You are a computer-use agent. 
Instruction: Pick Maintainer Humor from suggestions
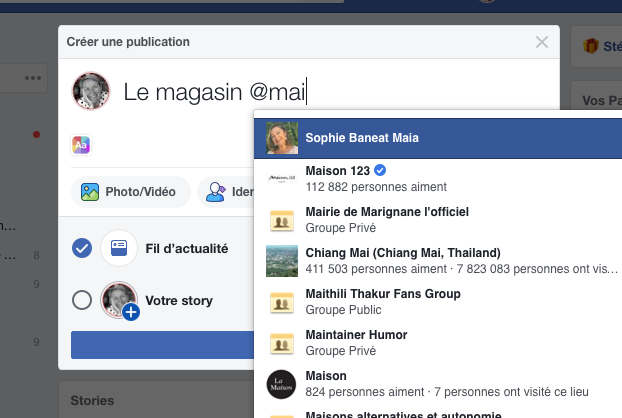(438, 343)
